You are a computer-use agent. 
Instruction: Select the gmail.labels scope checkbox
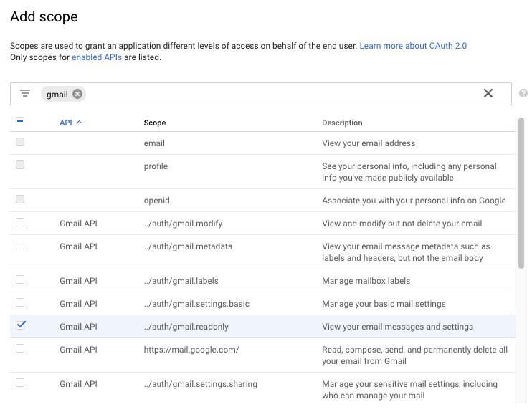coord(20,279)
